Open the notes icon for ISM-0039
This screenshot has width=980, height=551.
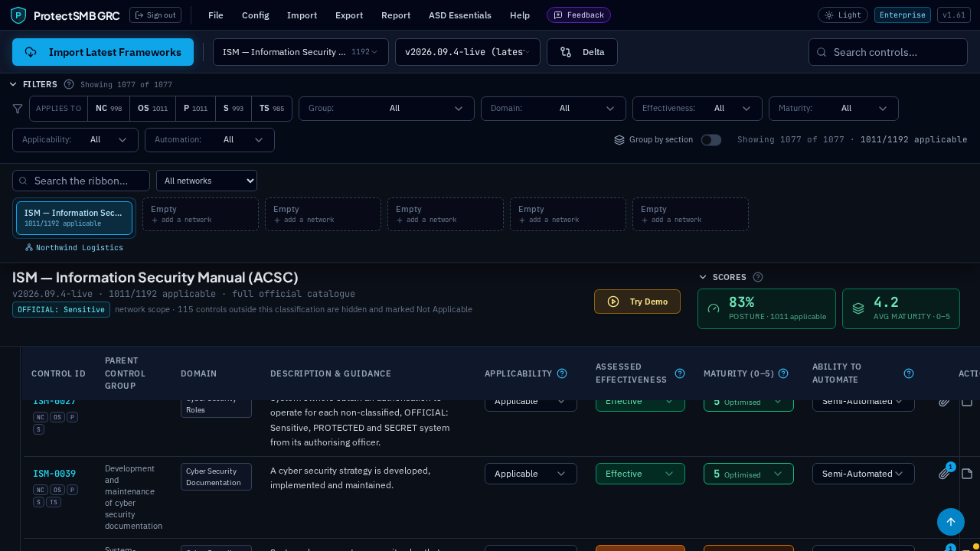pyautogui.click(x=967, y=474)
